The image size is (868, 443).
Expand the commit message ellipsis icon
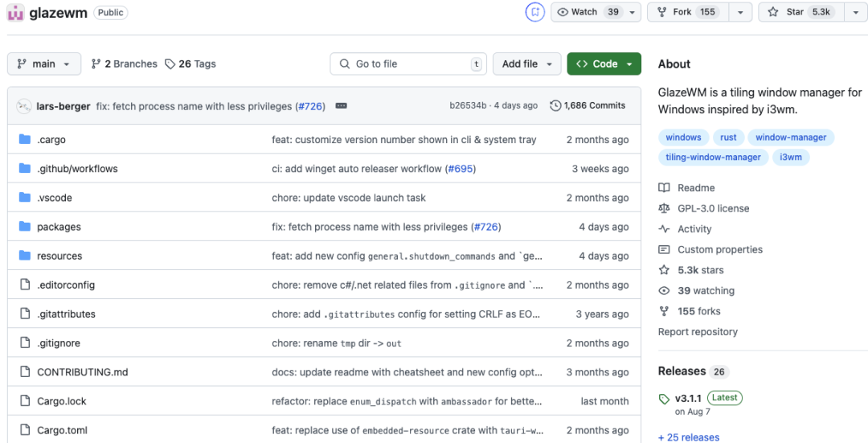(341, 106)
